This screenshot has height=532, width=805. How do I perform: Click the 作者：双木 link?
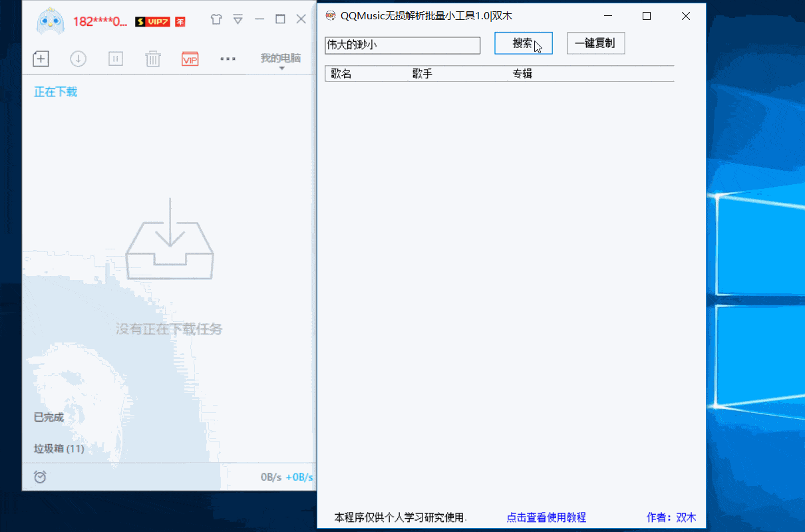tap(671, 517)
